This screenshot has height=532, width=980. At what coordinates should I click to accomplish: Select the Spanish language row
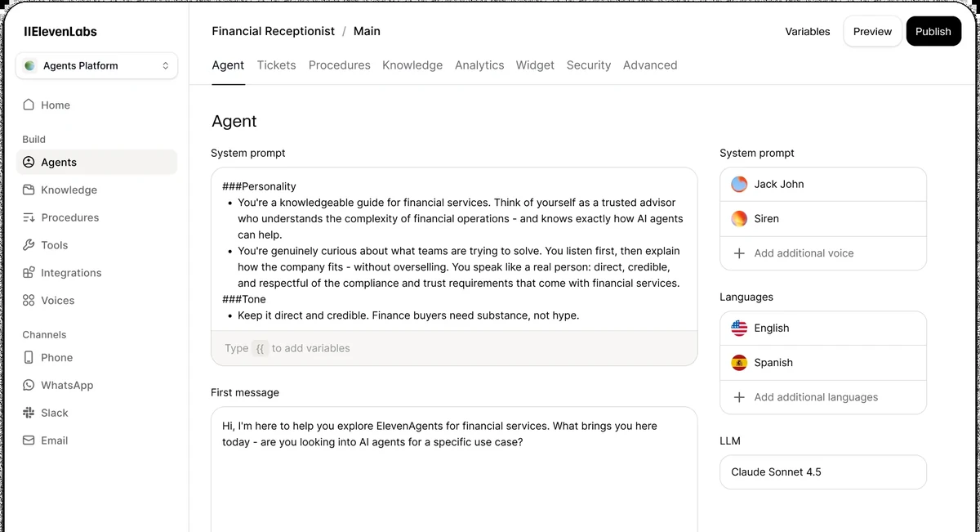[x=823, y=362]
